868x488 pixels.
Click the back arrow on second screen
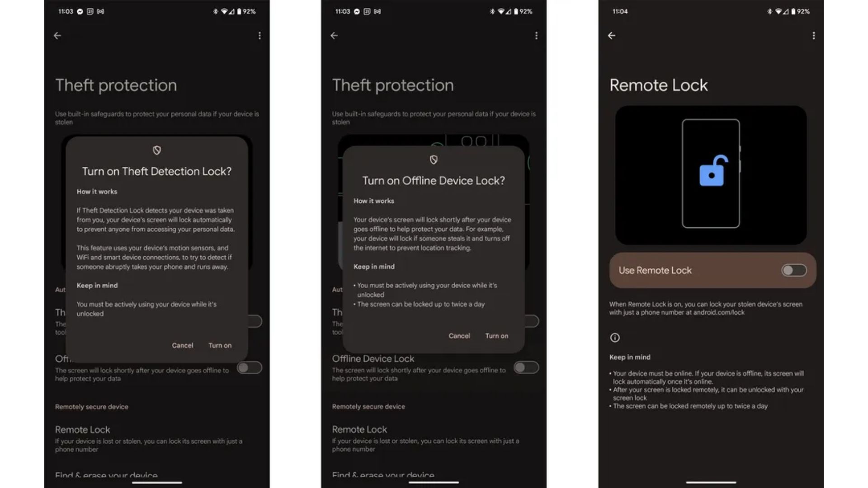pyautogui.click(x=335, y=35)
